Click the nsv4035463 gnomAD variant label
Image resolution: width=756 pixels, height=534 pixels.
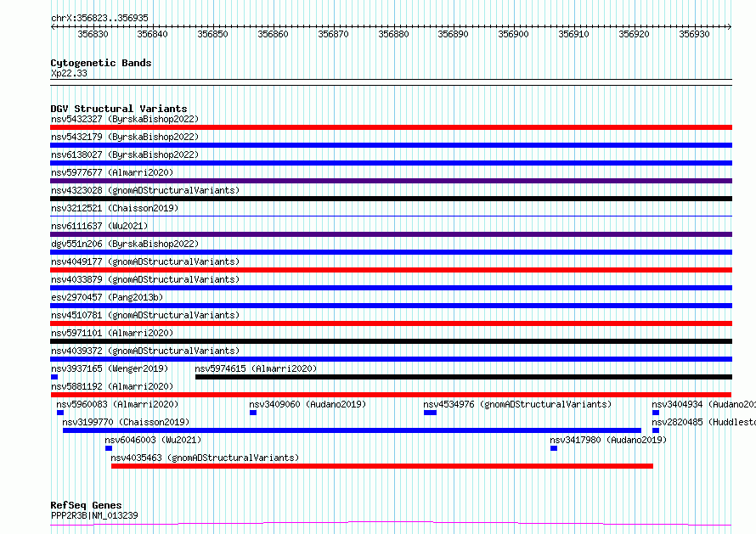[x=205, y=458]
